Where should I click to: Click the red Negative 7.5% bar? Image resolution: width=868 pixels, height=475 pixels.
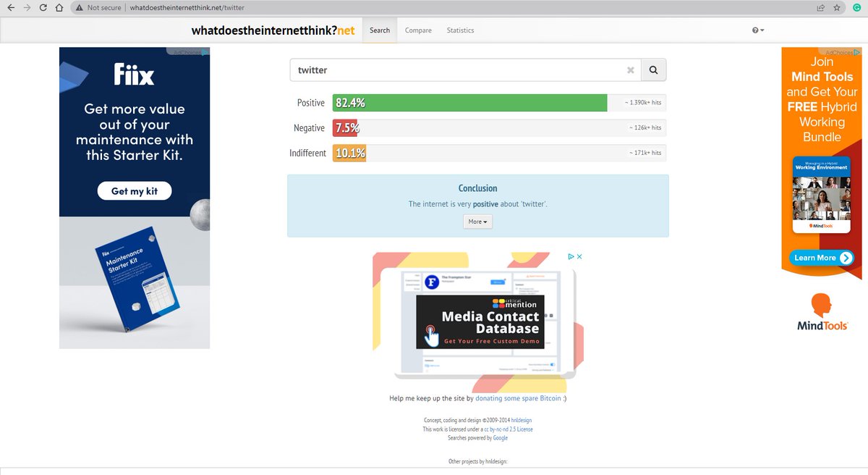pyautogui.click(x=345, y=128)
